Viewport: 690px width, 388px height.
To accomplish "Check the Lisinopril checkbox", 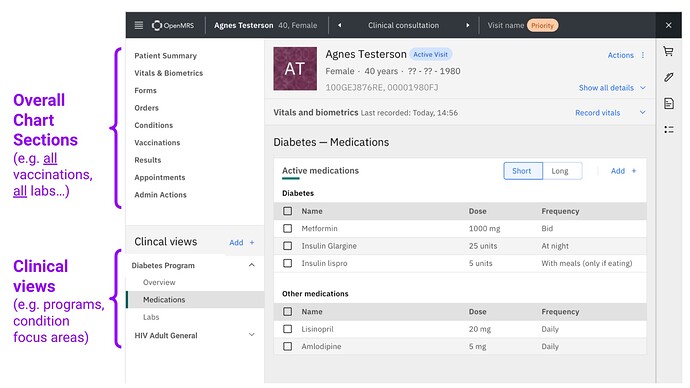I will 287,329.
